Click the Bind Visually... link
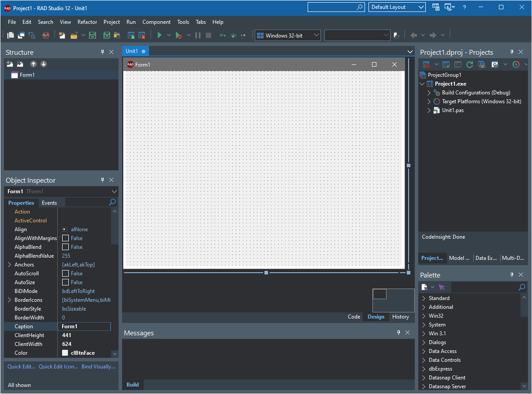 click(98, 367)
